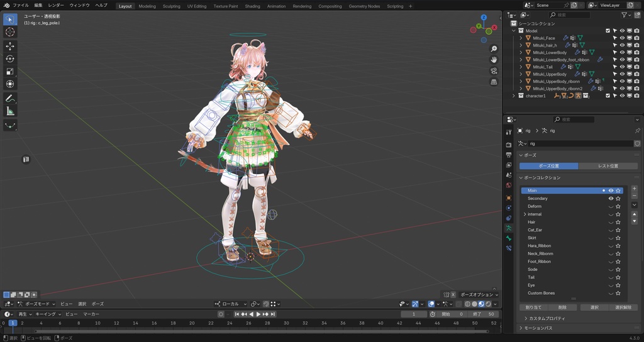The width and height of the screenshot is (644, 342).
Task: Toggle camera view icon in viewport
Action: coord(494,71)
